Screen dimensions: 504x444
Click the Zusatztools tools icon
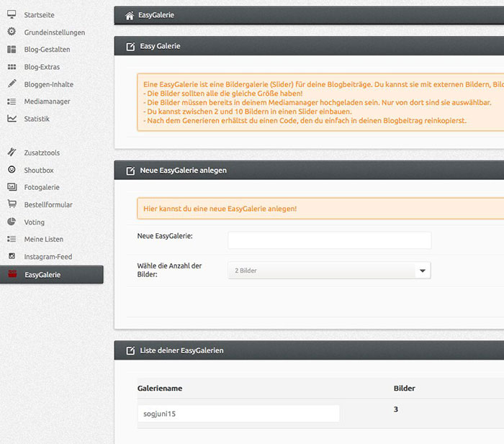click(x=12, y=152)
